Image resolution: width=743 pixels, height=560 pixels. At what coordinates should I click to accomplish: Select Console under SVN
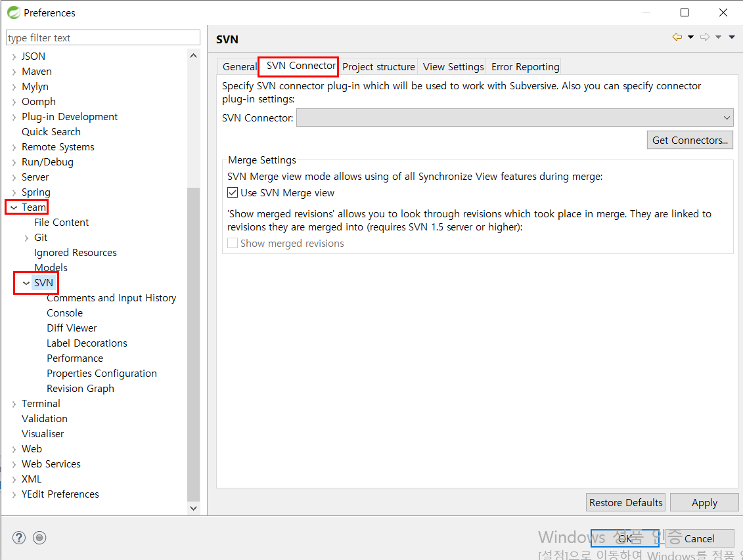[64, 313]
